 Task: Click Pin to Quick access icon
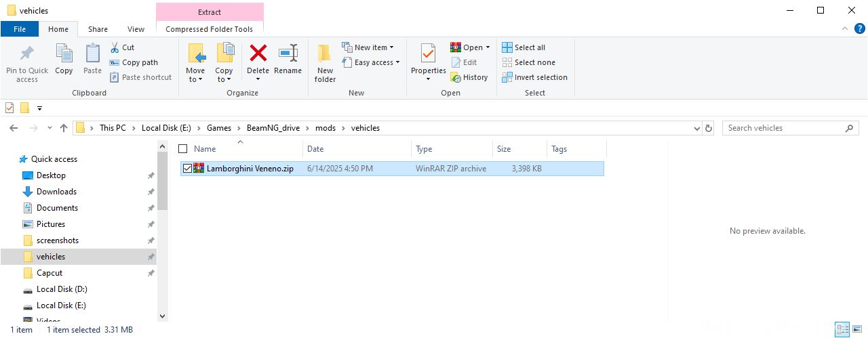coord(27,54)
